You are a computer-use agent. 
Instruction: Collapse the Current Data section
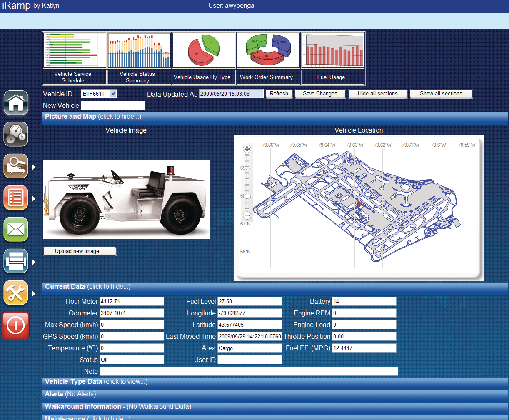coord(87,287)
